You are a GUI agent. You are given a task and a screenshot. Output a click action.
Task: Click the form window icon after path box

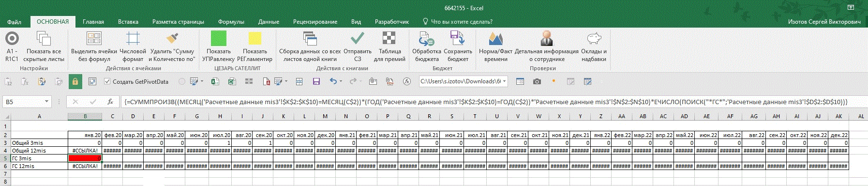520,81
